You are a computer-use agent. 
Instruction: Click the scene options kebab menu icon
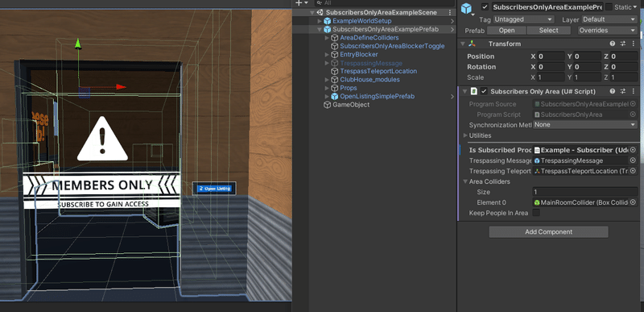pos(451,12)
